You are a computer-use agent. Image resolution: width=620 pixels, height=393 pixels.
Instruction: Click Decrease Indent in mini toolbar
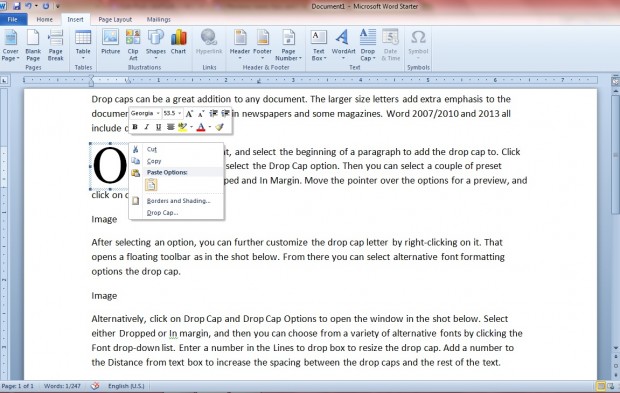[214, 114]
